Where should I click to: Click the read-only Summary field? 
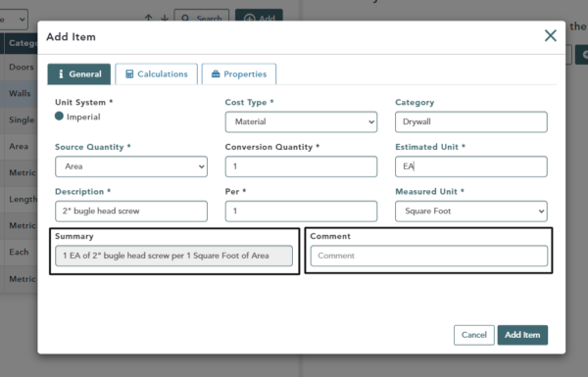[173, 256]
